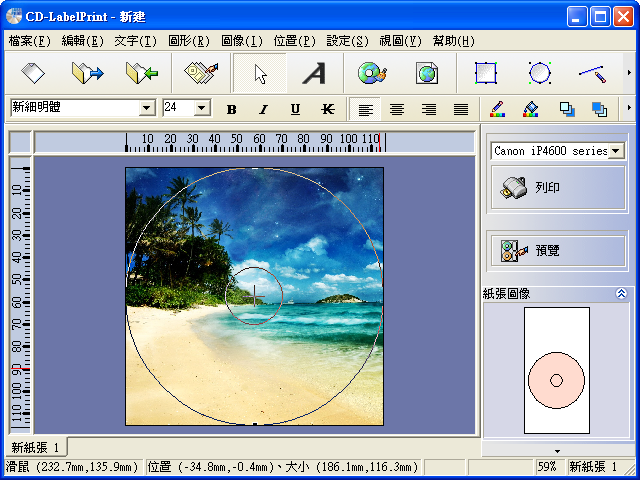640x480 pixels.
Task: Align text center
Action: (x=397, y=109)
